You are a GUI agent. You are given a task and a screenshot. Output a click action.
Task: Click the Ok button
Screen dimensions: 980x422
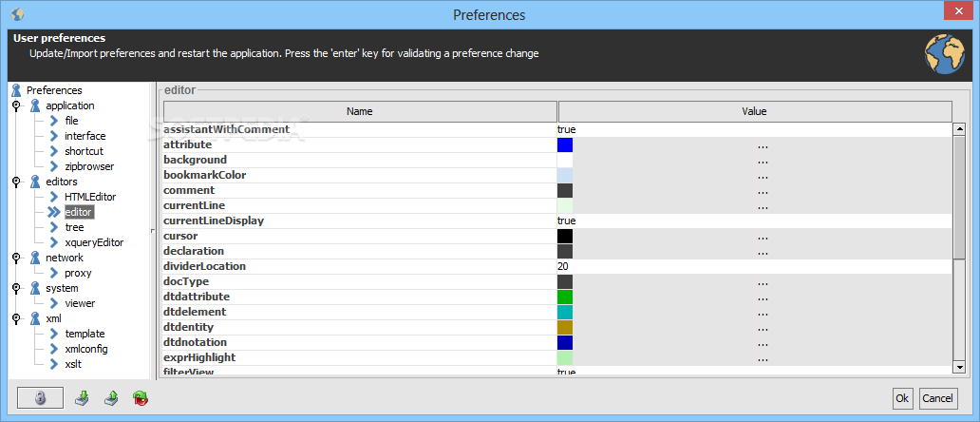(x=902, y=398)
